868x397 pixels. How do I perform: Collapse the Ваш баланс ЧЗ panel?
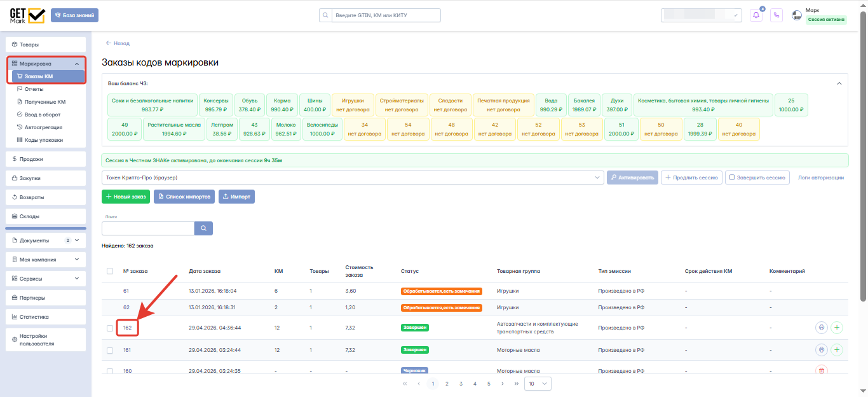(x=839, y=83)
